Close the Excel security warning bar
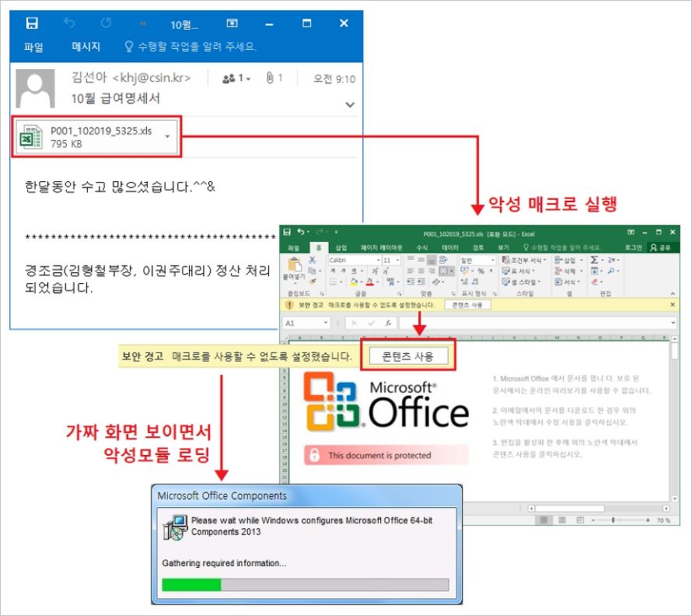 tap(673, 304)
